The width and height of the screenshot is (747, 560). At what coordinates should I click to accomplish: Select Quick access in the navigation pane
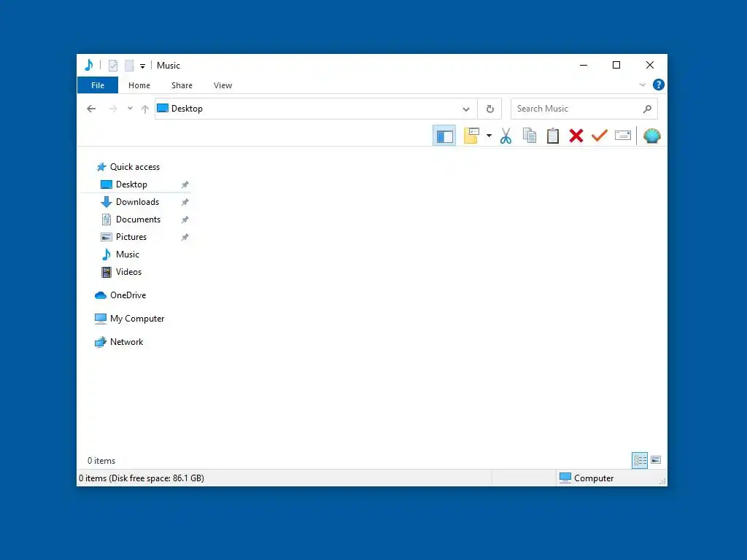(135, 167)
